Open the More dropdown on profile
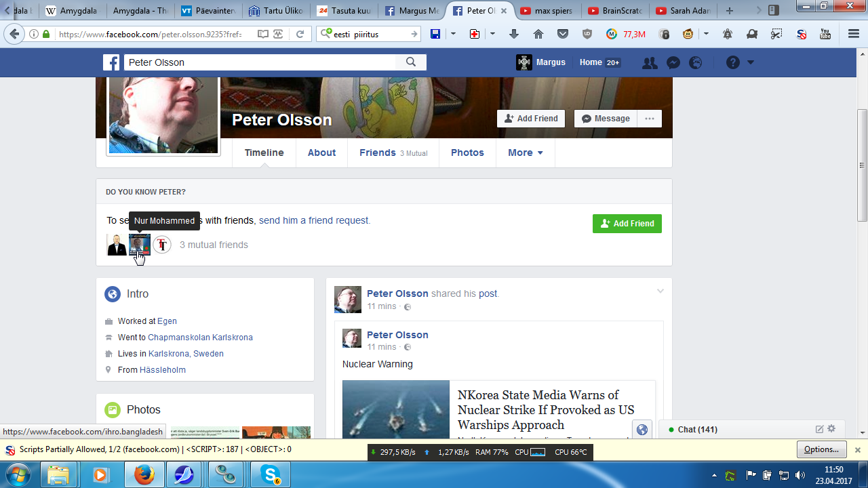The height and width of the screenshot is (488, 868). 526,152
